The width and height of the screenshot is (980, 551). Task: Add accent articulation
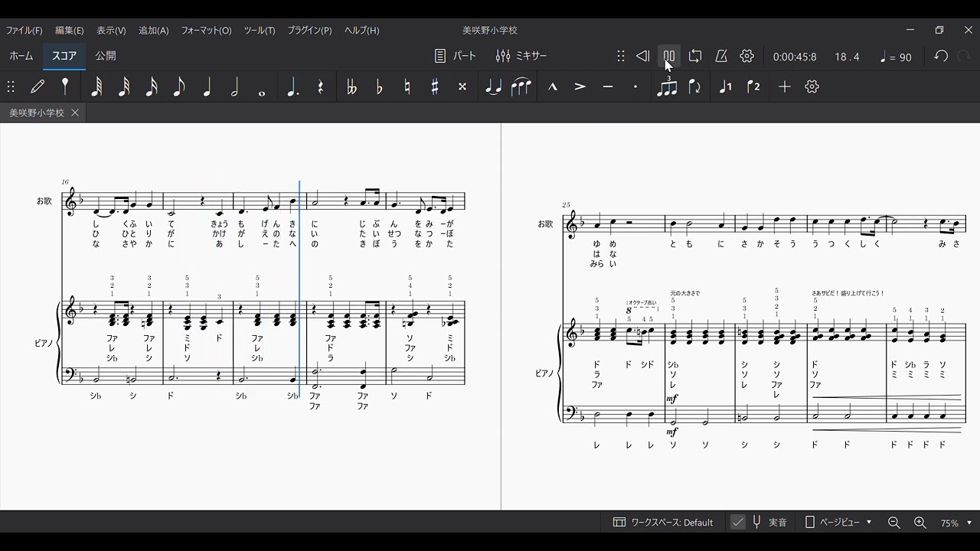pyautogui.click(x=580, y=86)
